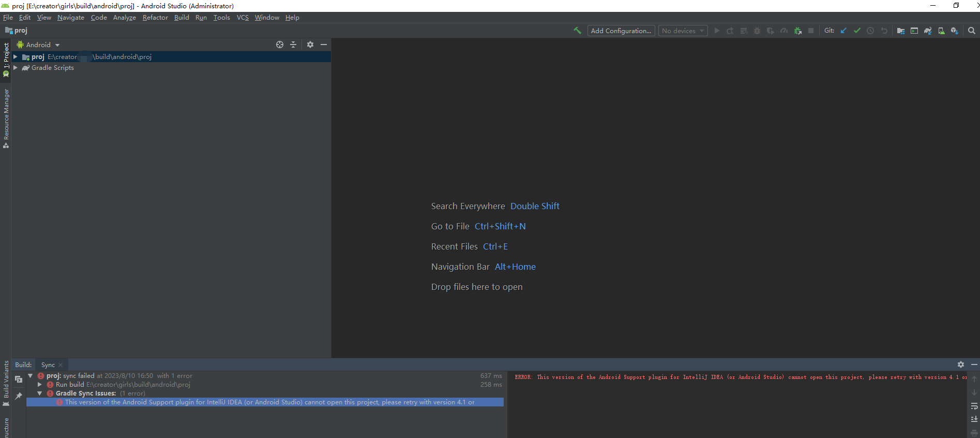Viewport: 980px width, 438px height.
Task: Toggle the Pin Tab icon in Build panel
Action: pyautogui.click(x=19, y=396)
